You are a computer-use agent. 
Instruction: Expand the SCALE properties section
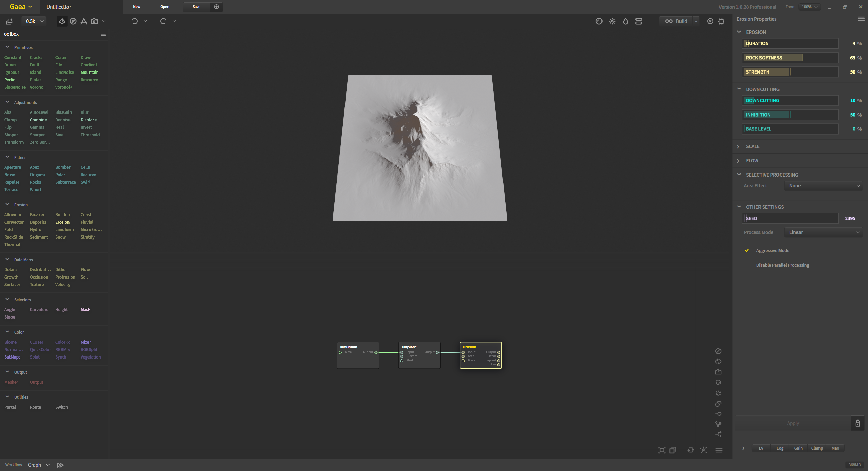coord(752,146)
